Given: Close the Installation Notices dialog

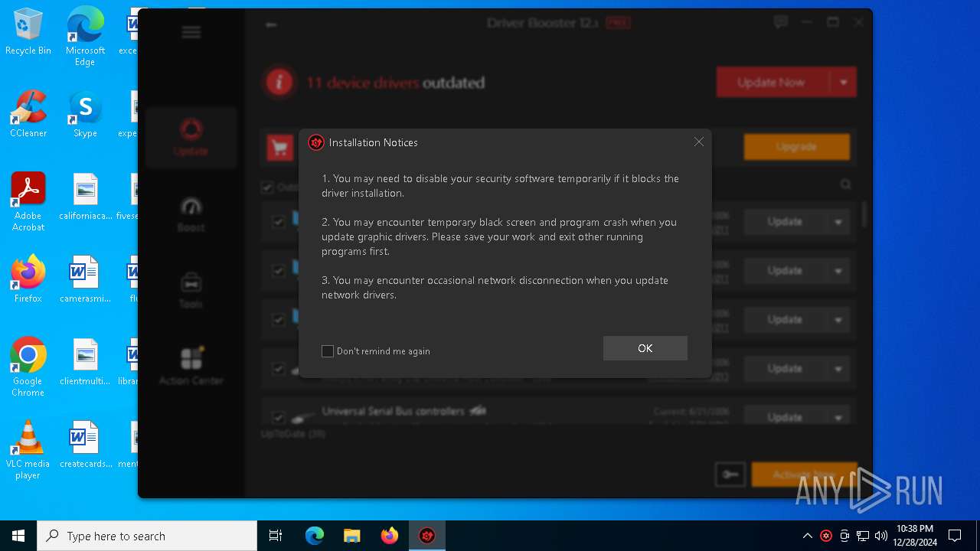Looking at the screenshot, I should [x=698, y=142].
